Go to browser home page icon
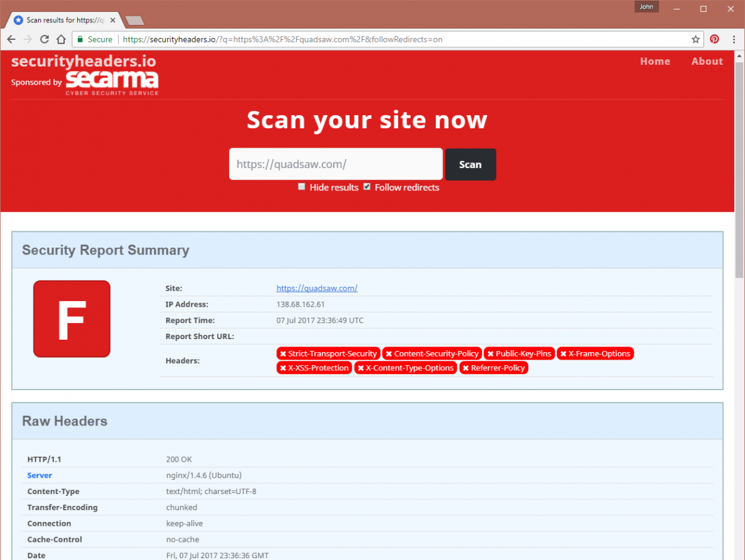This screenshot has height=560, width=745. (61, 39)
